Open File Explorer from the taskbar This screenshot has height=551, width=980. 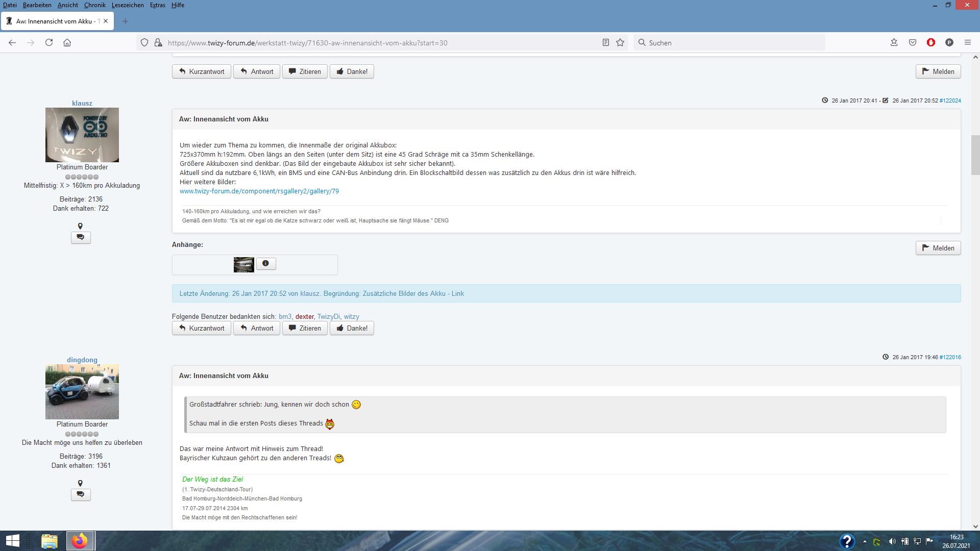(50, 541)
